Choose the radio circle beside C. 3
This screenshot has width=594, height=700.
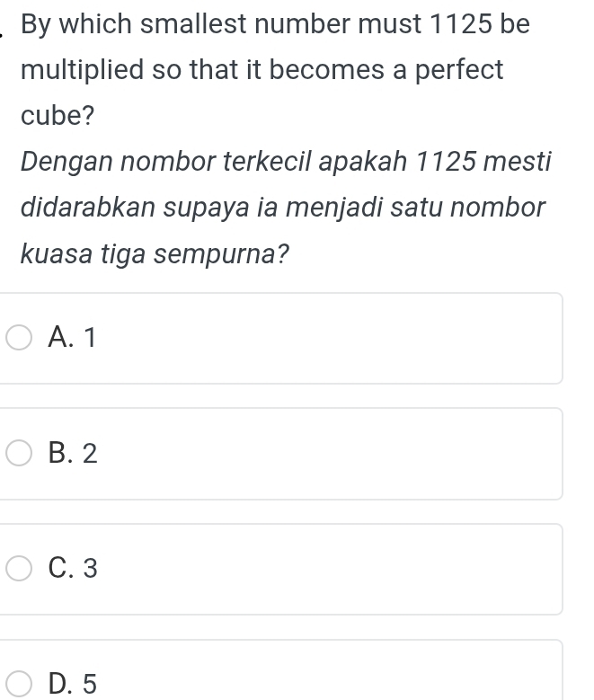click(20, 570)
